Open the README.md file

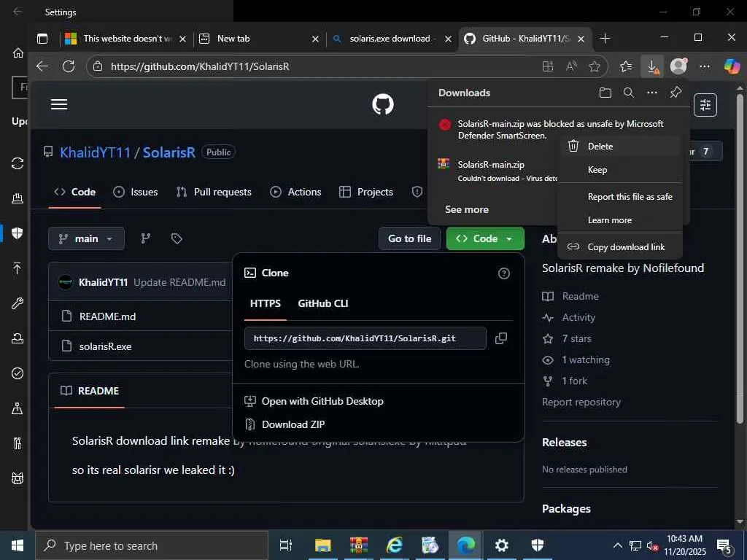pyautogui.click(x=107, y=316)
